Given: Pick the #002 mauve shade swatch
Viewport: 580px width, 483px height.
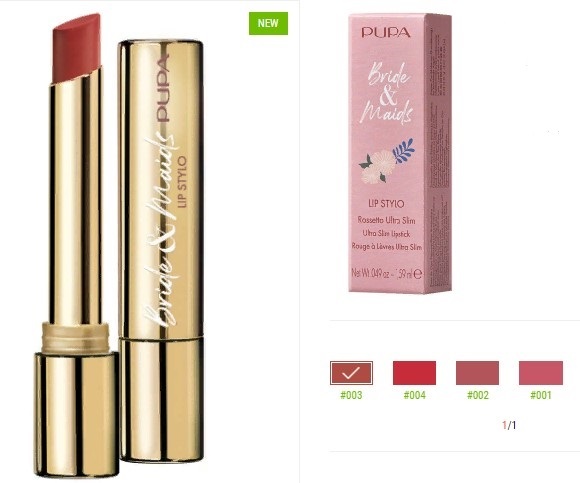Looking at the screenshot, I should click(x=477, y=373).
